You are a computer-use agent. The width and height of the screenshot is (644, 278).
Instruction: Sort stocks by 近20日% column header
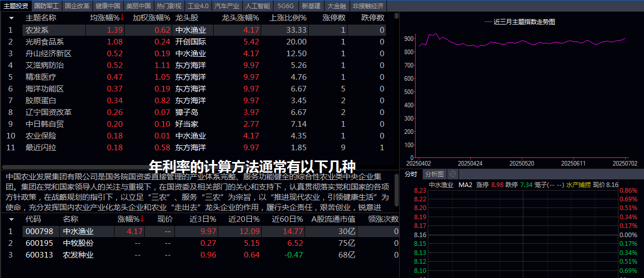[x=244, y=219]
